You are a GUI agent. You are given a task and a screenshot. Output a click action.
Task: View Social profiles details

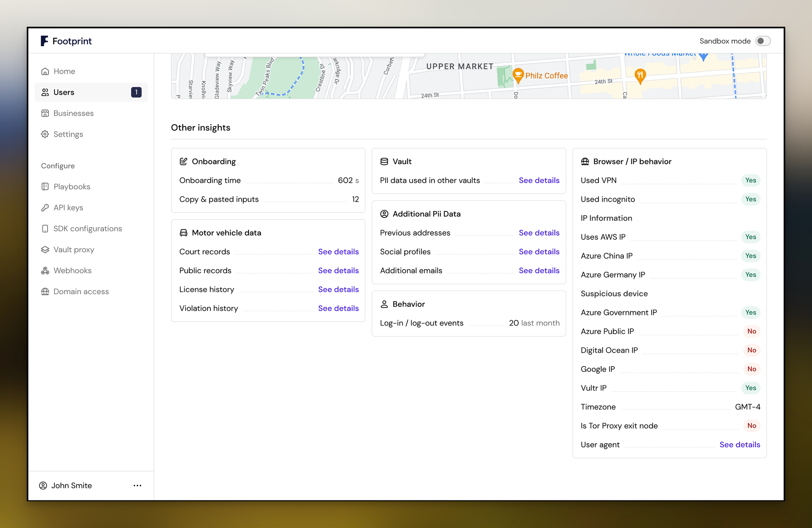tap(539, 252)
